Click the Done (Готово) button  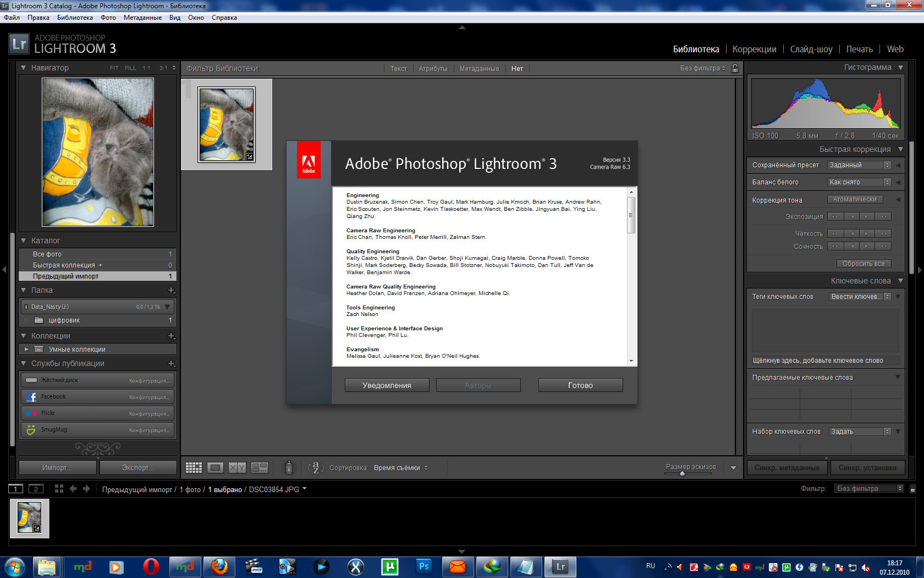(580, 385)
